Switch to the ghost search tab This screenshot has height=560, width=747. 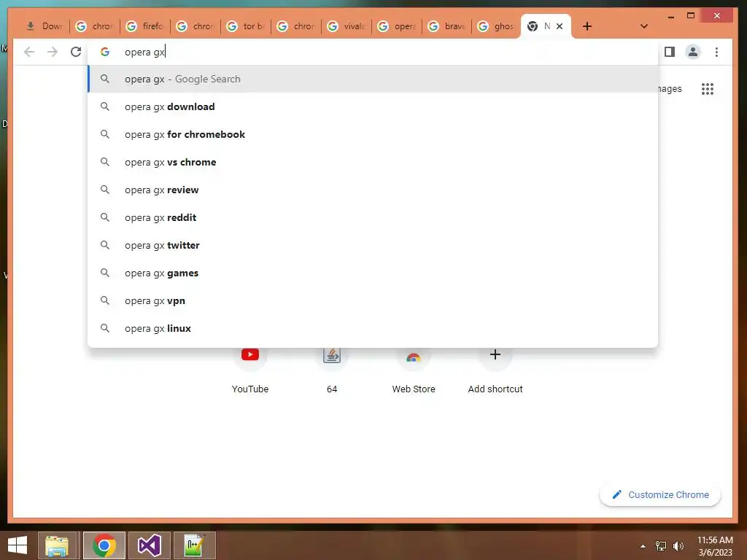tap(497, 26)
